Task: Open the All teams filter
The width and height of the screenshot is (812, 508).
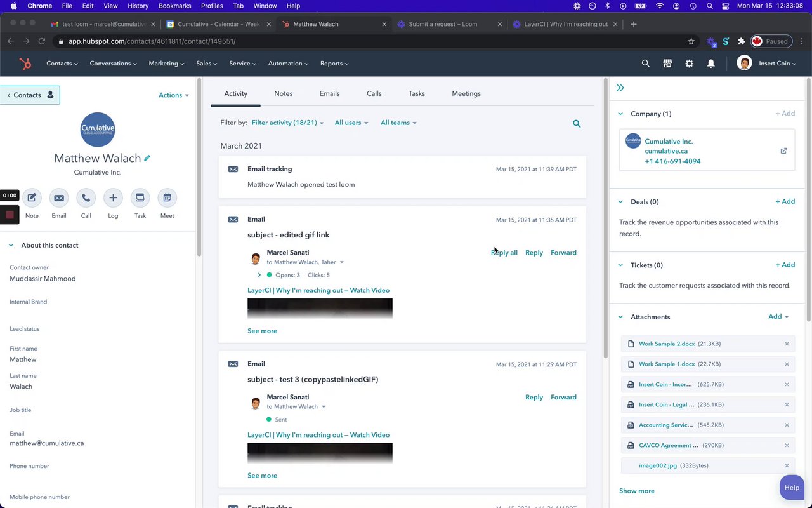Action: coord(398,123)
